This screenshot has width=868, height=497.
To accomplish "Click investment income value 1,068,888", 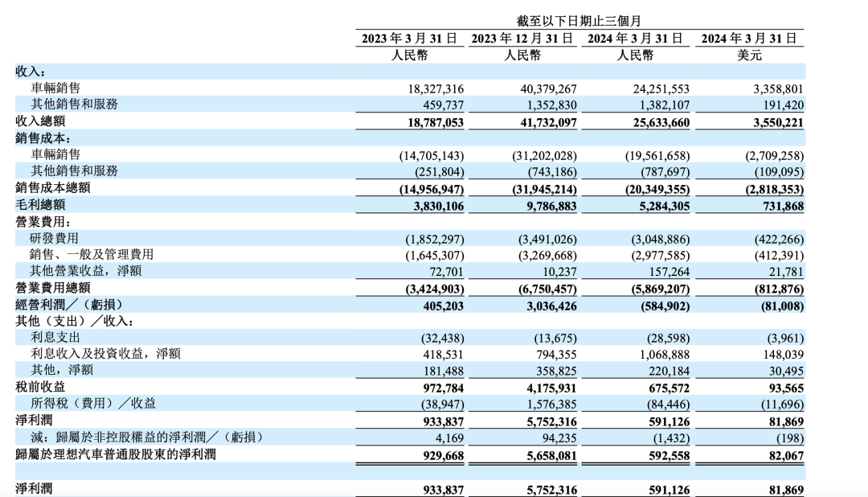I will point(665,355).
